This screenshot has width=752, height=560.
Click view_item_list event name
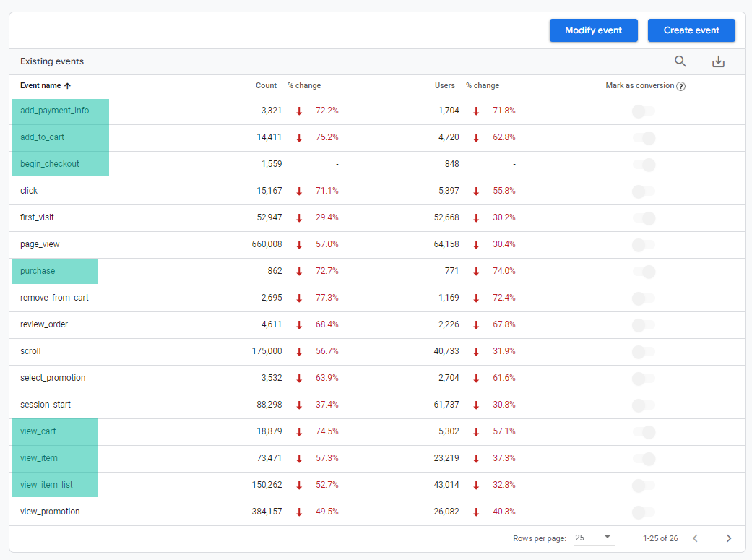[x=46, y=485]
